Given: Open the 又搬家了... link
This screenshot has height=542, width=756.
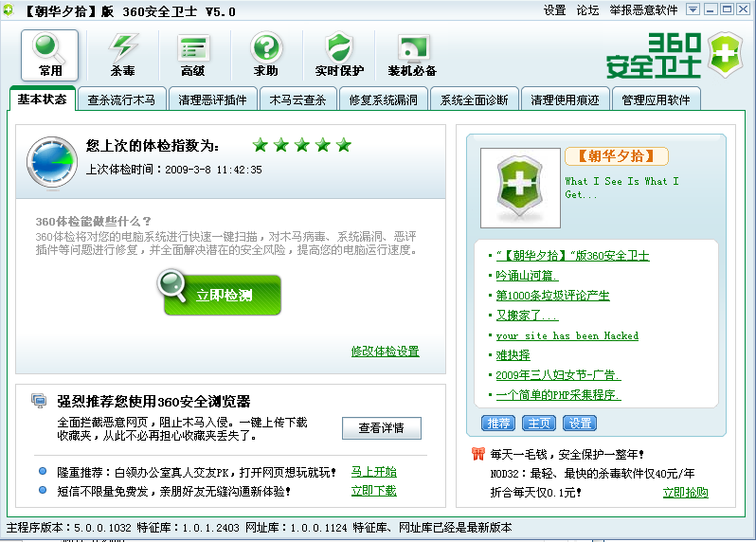Looking at the screenshot, I should (527, 316).
